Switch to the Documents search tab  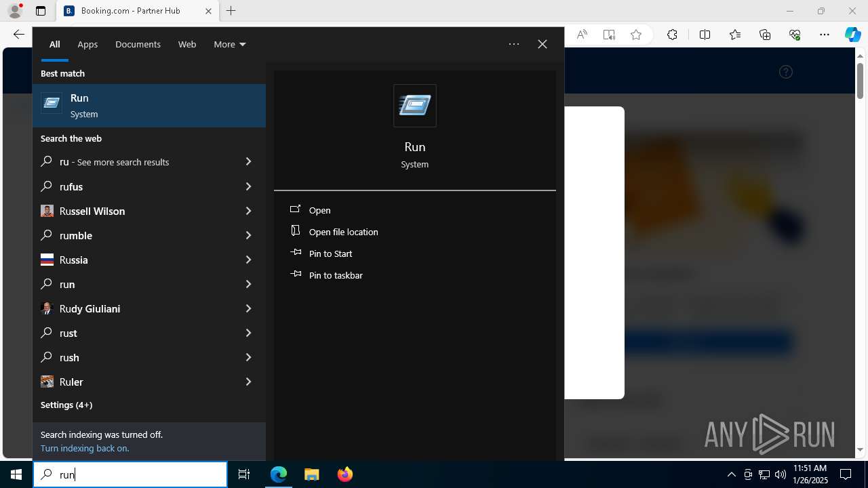138,44
